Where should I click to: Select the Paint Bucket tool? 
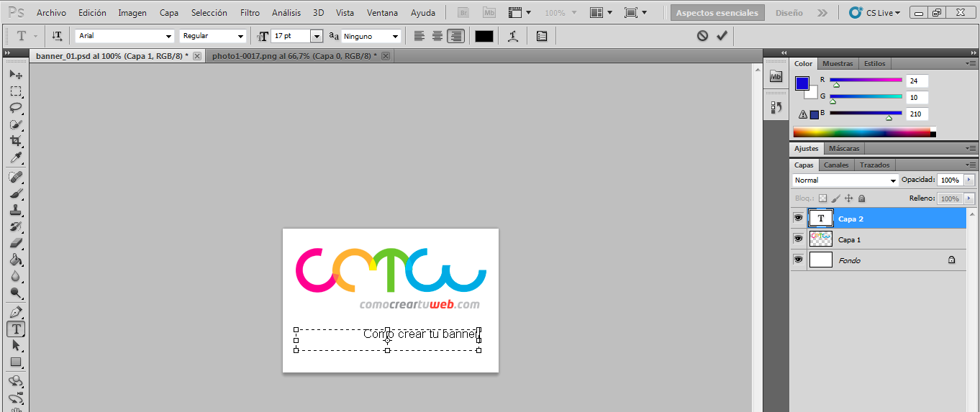(x=16, y=260)
